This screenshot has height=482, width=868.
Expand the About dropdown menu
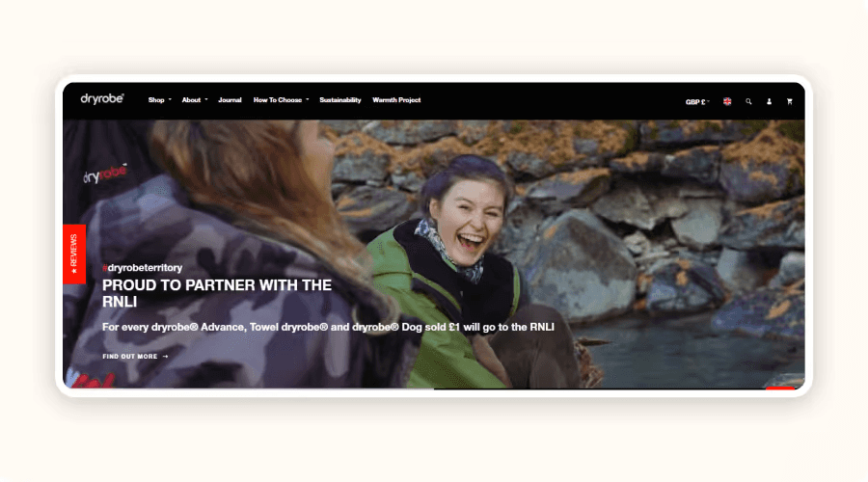click(195, 100)
